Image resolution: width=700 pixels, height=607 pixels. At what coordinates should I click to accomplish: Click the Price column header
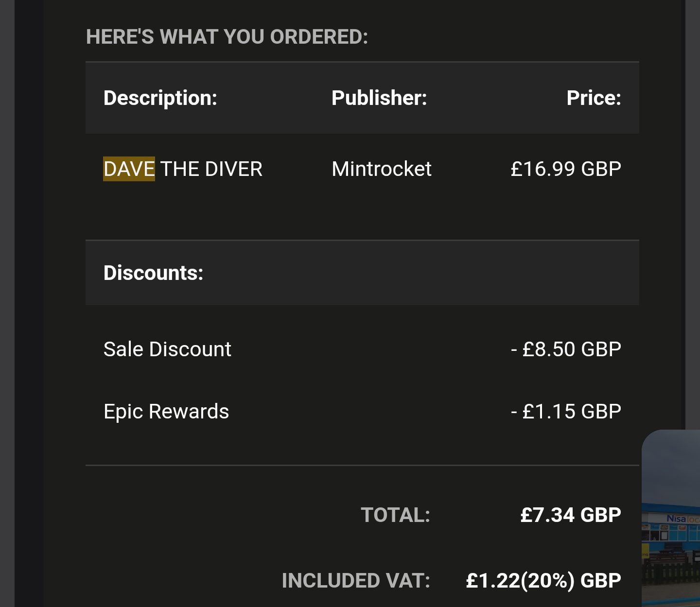click(x=594, y=98)
